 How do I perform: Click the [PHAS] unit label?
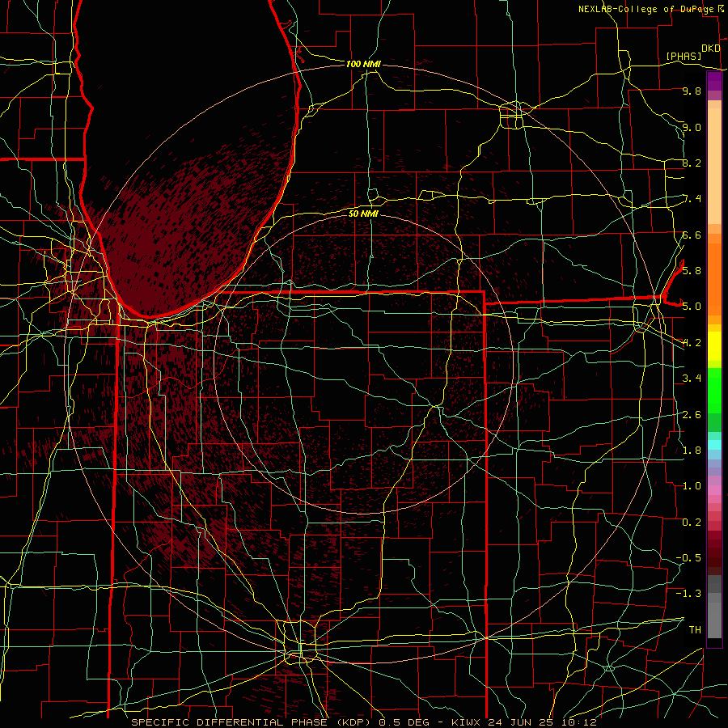[x=684, y=56]
